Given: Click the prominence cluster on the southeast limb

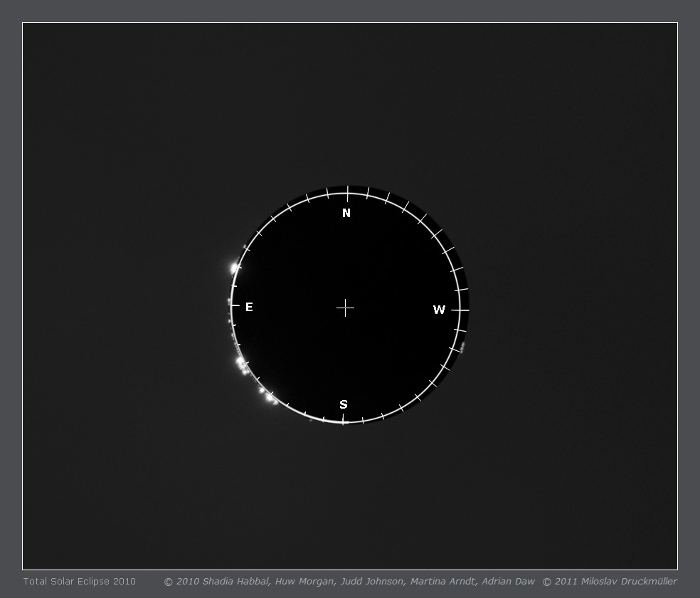Looking at the screenshot, I should click(242, 364).
